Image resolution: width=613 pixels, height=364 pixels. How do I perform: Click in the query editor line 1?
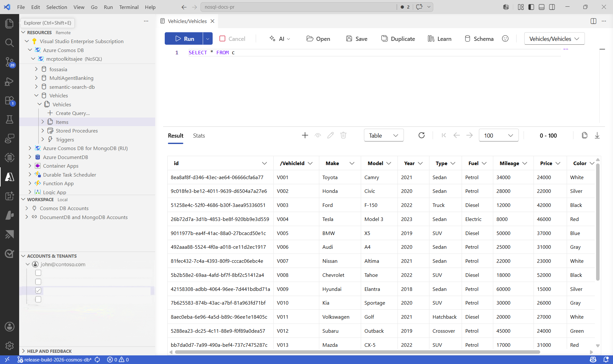tap(374, 53)
